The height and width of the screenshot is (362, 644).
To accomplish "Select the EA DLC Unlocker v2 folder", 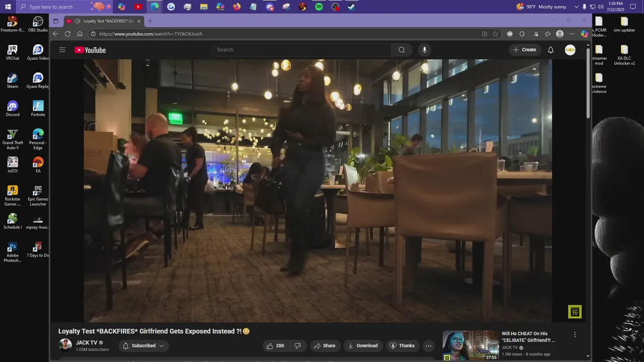I will pos(624,55).
